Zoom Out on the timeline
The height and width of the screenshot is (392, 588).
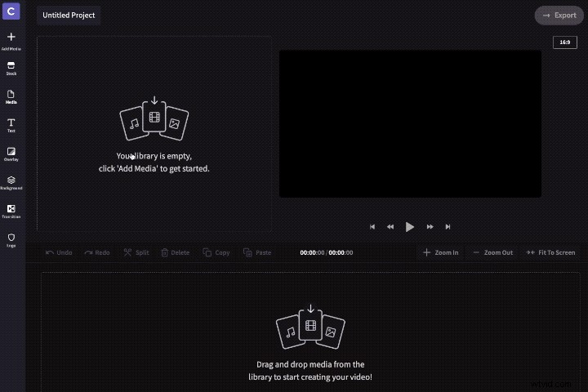492,252
